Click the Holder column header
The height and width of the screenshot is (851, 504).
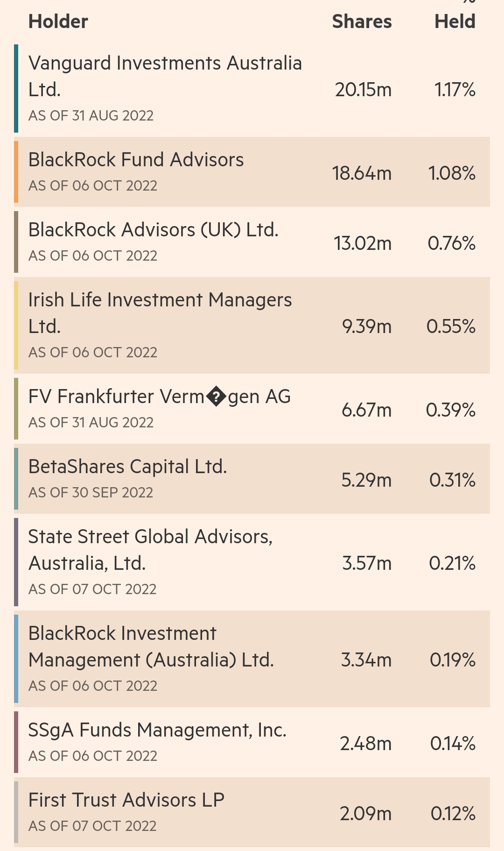coord(58,21)
